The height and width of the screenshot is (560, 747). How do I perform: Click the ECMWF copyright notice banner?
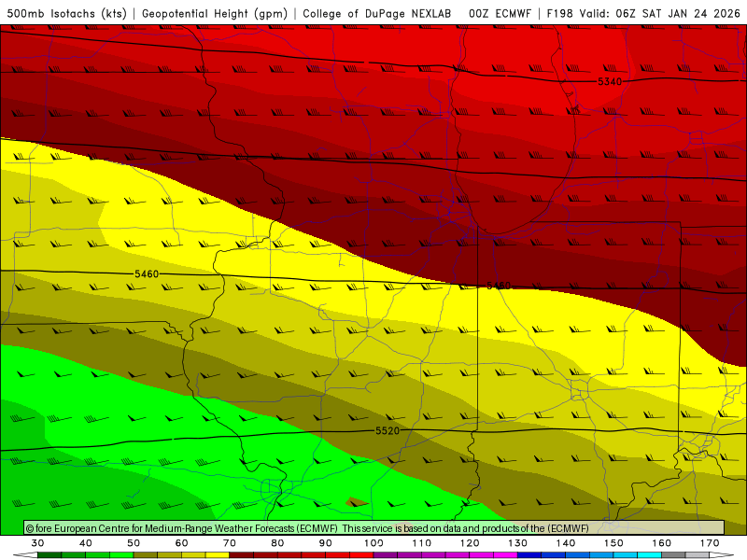coord(374,528)
